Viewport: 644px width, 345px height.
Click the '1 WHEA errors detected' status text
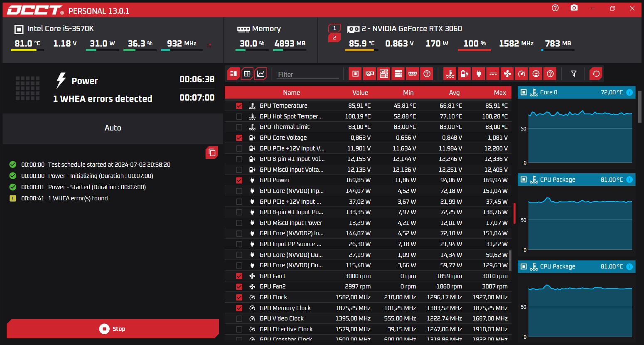pos(103,99)
